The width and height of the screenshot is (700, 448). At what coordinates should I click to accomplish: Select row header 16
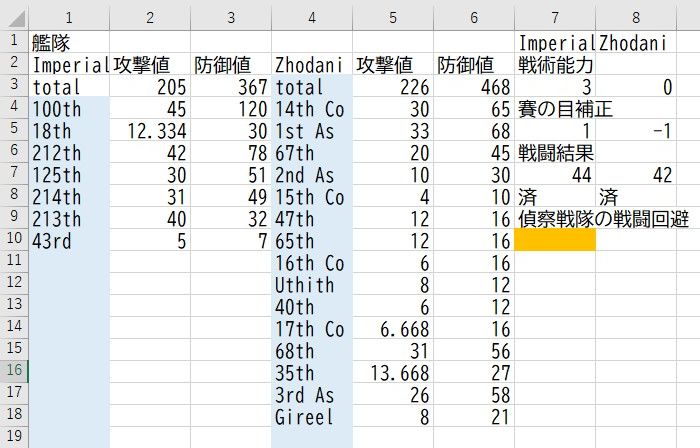click(x=14, y=370)
